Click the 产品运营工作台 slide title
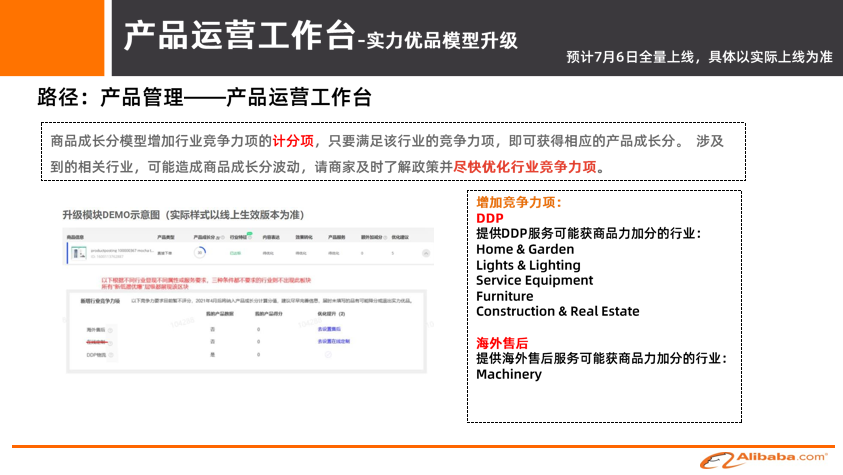The width and height of the screenshot is (843, 475). (238, 37)
